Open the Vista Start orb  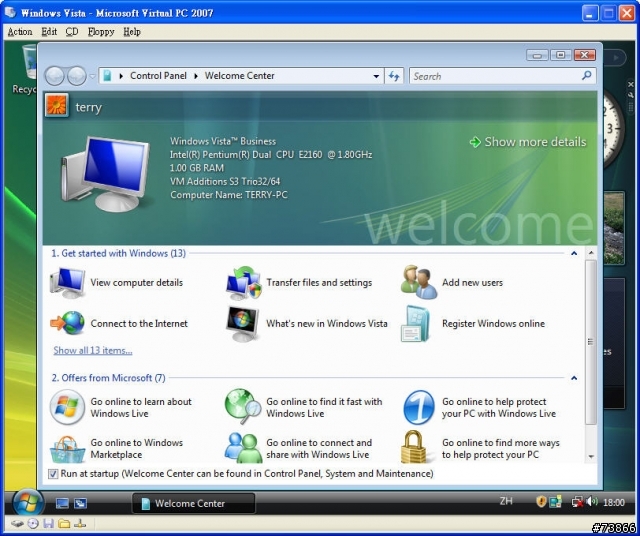[x=28, y=503]
